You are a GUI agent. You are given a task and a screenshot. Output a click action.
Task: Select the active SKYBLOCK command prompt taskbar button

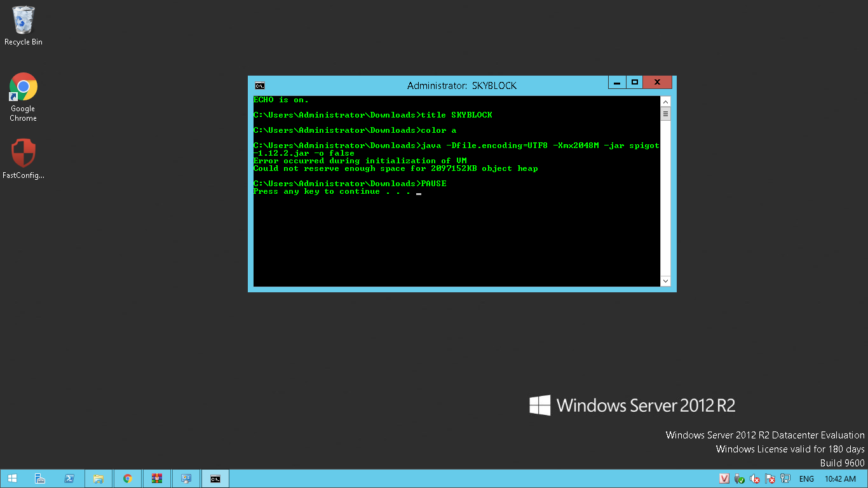click(215, 478)
